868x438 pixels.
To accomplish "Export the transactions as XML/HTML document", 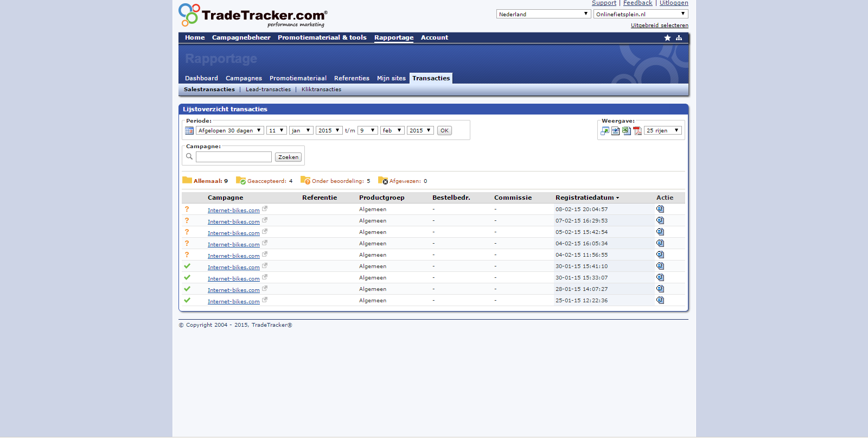I will pos(616,131).
